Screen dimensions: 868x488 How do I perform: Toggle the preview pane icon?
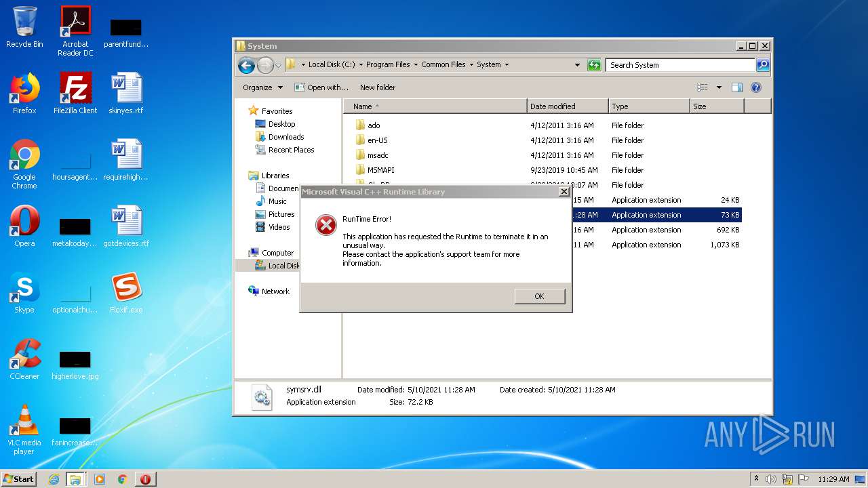737,87
